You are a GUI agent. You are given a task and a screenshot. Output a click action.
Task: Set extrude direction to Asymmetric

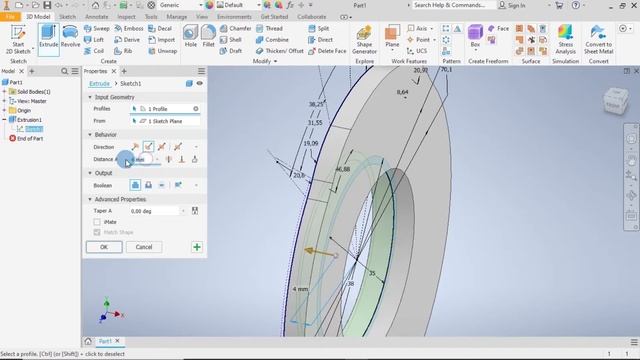pyautogui.click(x=178, y=147)
